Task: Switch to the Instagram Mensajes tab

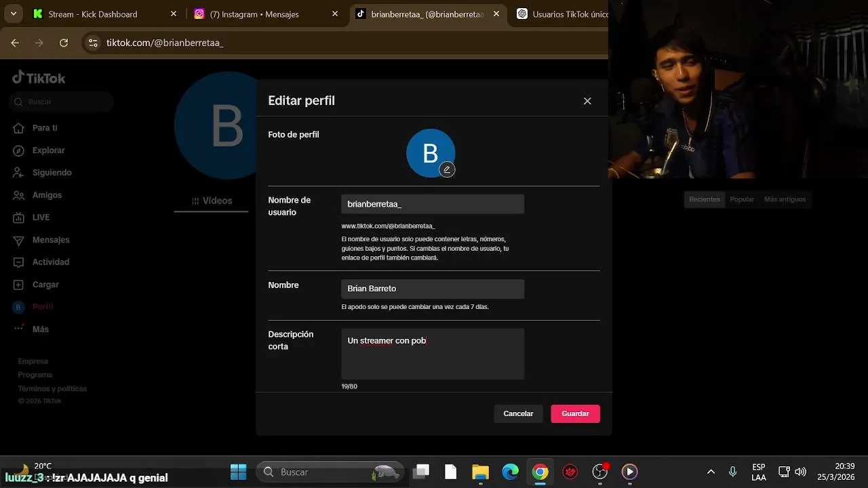Action: (x=266, y=14)
